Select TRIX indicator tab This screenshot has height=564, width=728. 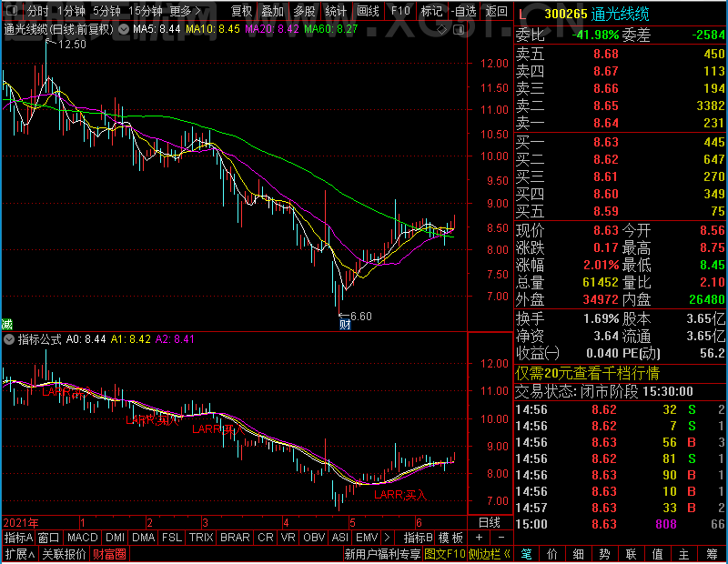pyautogui.click(x=201, y=538)
